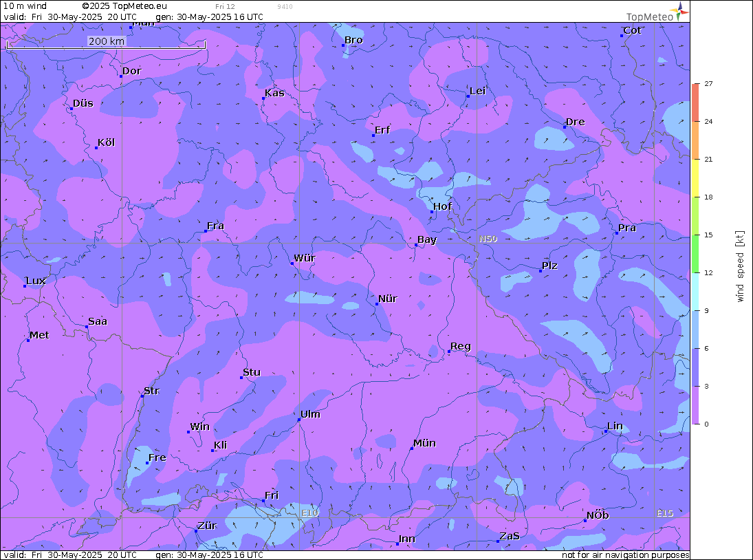Click the E10 longitude label

click(309, 513)
